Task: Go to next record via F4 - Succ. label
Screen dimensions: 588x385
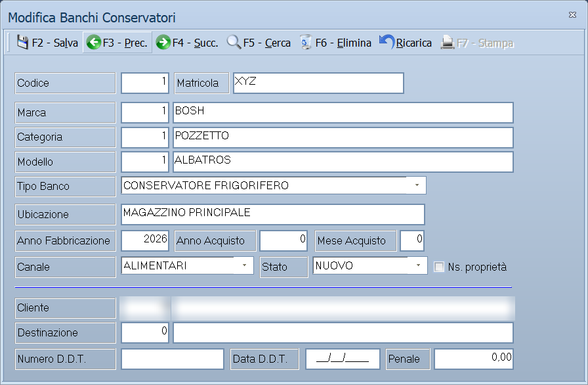Action: click(x=195, y=43)
